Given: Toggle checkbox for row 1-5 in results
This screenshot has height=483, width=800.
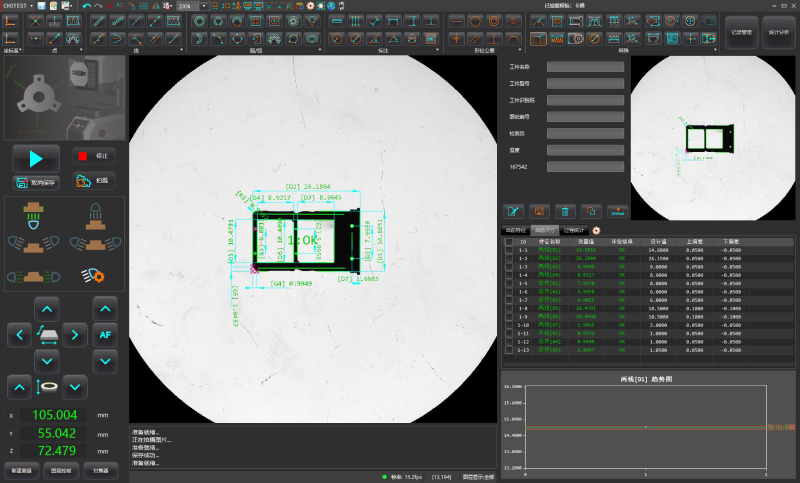Looking at the screenshot, I should [509, 282].
